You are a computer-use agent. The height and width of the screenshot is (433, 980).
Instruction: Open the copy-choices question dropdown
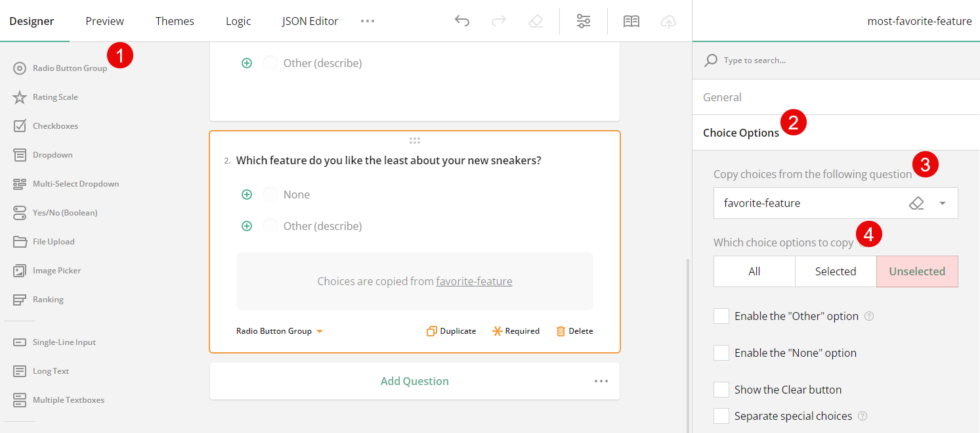pyautogui.click(x=943, y=203)
